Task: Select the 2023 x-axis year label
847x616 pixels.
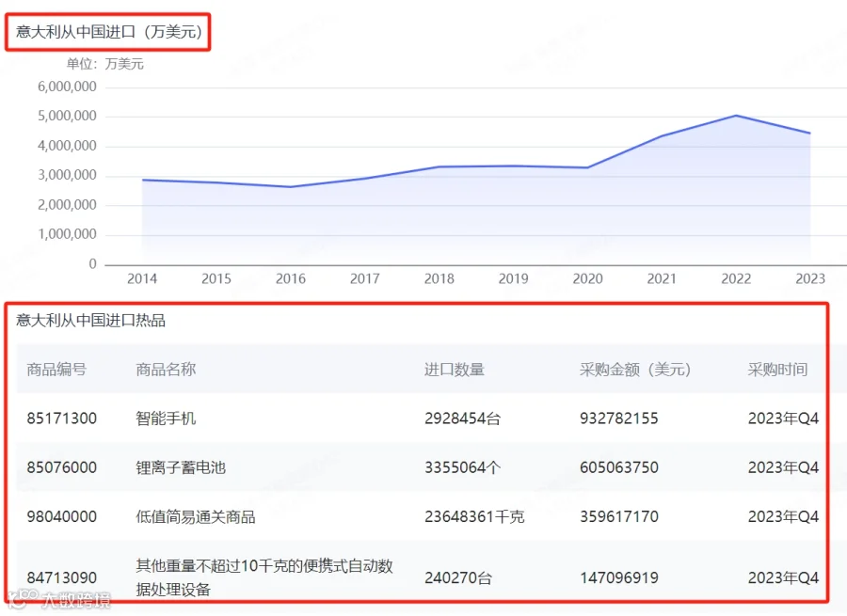Action: [x=810, y=278]
